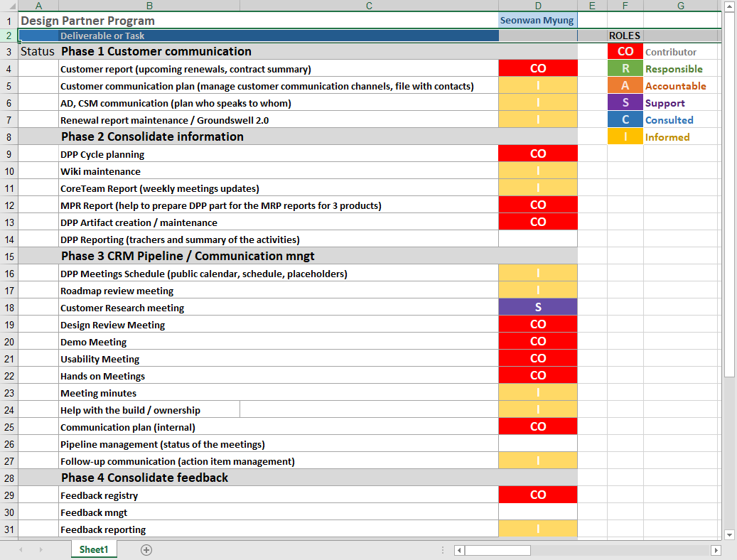Select column C header
The image size is (737, 560).
tap(369, 6)
